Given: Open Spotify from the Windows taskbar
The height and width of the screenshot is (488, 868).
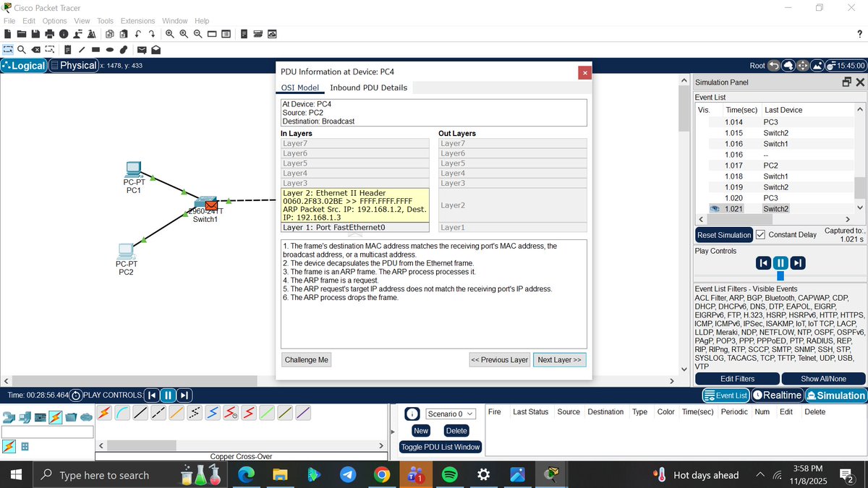Looking at the screenshot, I should [449, 475].
